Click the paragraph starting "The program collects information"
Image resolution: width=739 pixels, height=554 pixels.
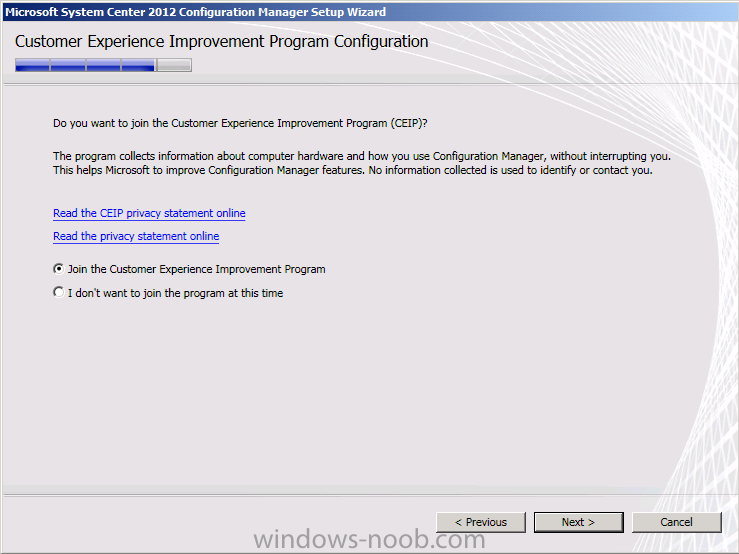[x=361, y=163]
